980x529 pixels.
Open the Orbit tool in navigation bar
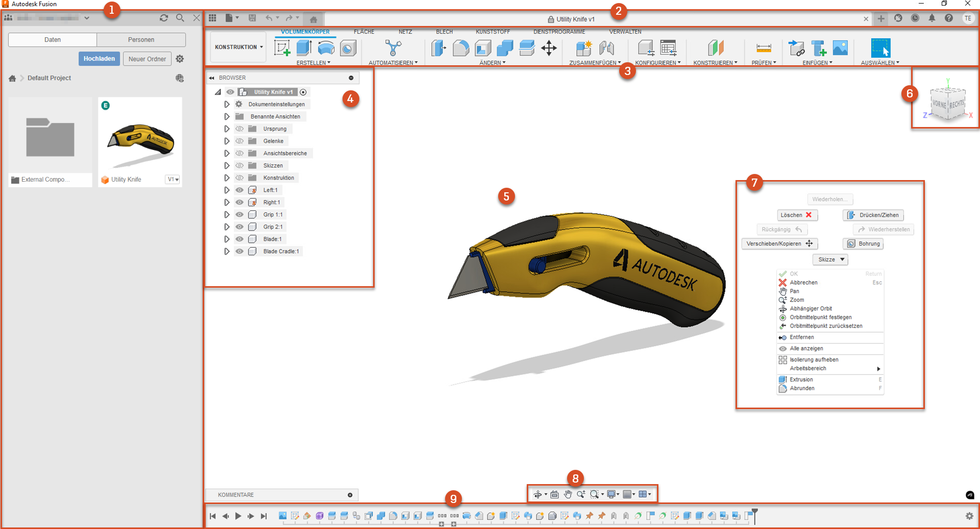click(537, 494)
